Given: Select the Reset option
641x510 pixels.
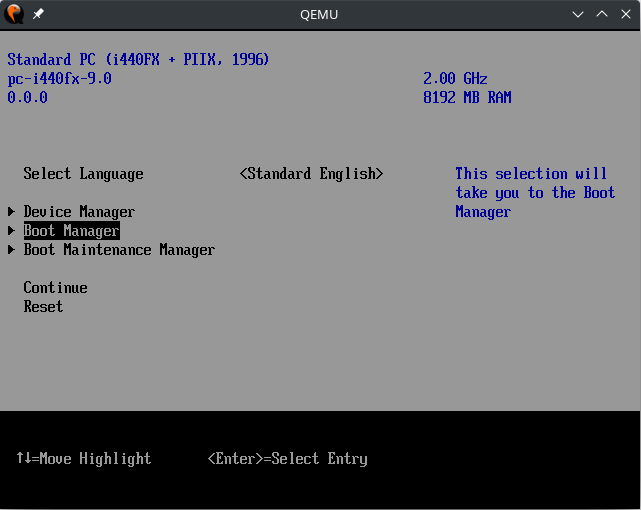Looking at the screenshot, I should pos(43,307).
